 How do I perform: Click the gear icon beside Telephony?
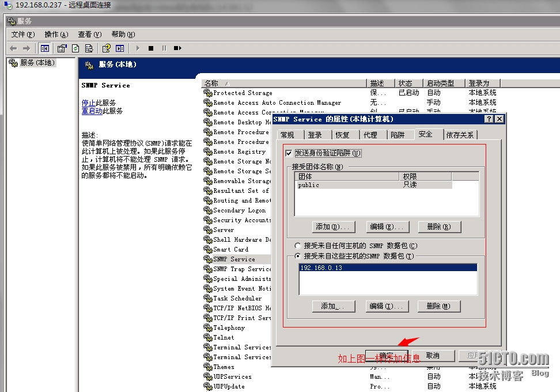point(208,328)
